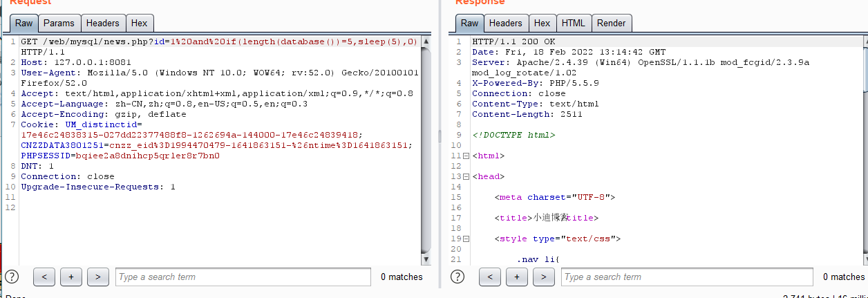Click the Date: Fri, 18 Feb 2022 line
This screenshot has height=298, width=868.
tap(569, 52)
